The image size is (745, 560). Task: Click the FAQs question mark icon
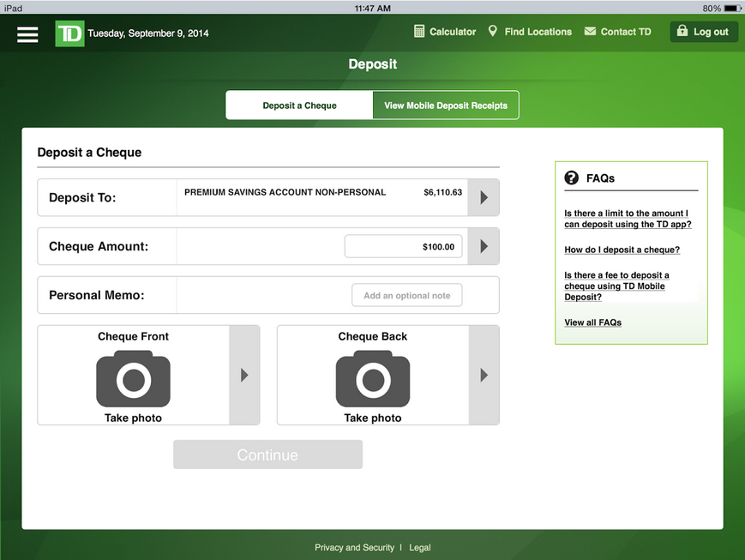[x=572, y=178]
